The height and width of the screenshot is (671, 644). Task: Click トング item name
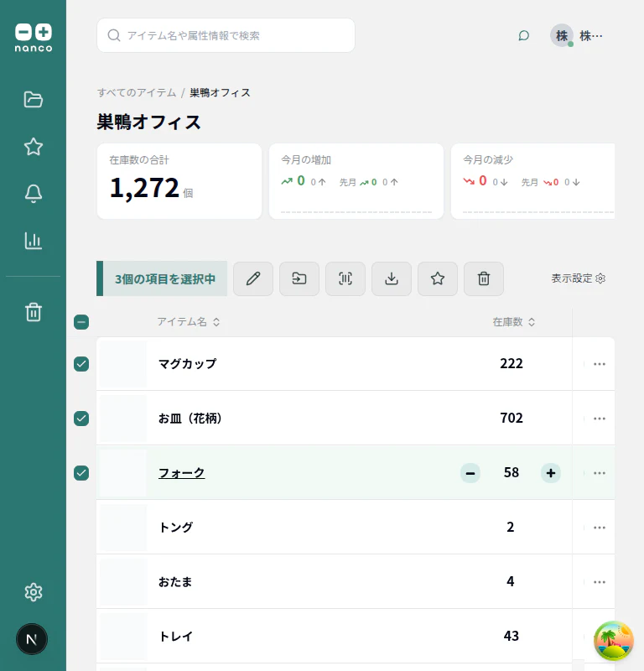pos(175,528)
